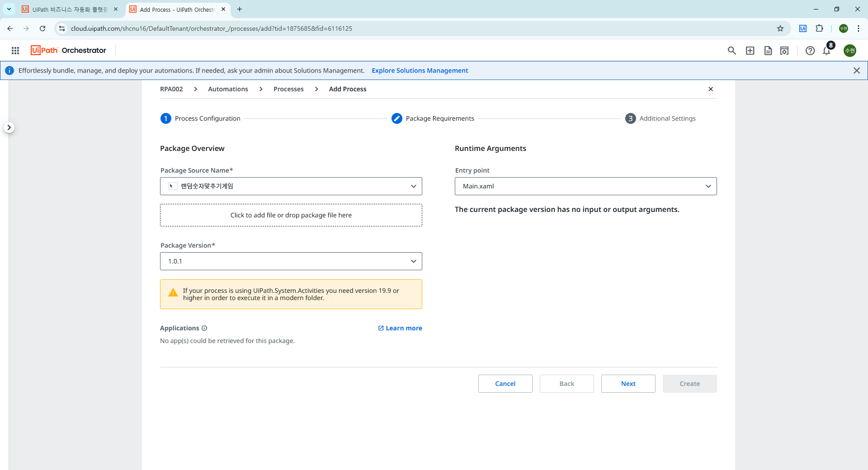Jump to Additional Settings step
This screenshot has width=868, height=470.
[x=660, y=118]
